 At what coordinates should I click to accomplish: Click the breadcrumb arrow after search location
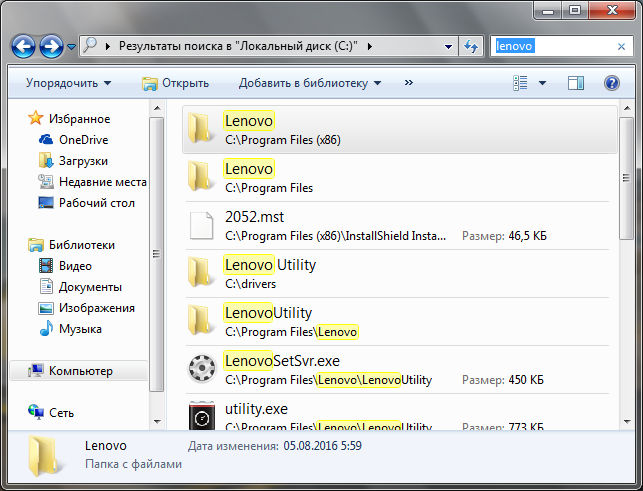pyautogui.click(x=370, y=46)
